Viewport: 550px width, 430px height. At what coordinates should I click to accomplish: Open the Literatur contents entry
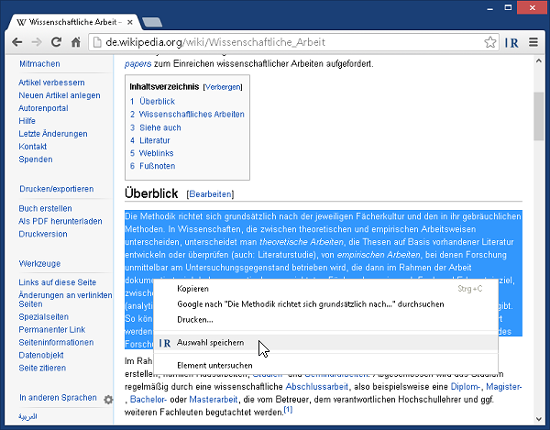point(150,140)
